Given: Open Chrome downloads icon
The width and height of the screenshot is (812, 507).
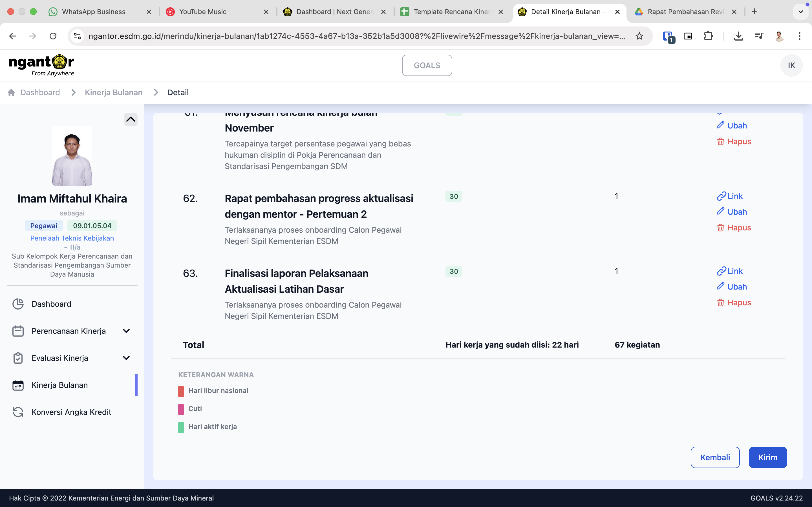Looking at the screenshot, I should pyautogui.click(x=738, y=36).
